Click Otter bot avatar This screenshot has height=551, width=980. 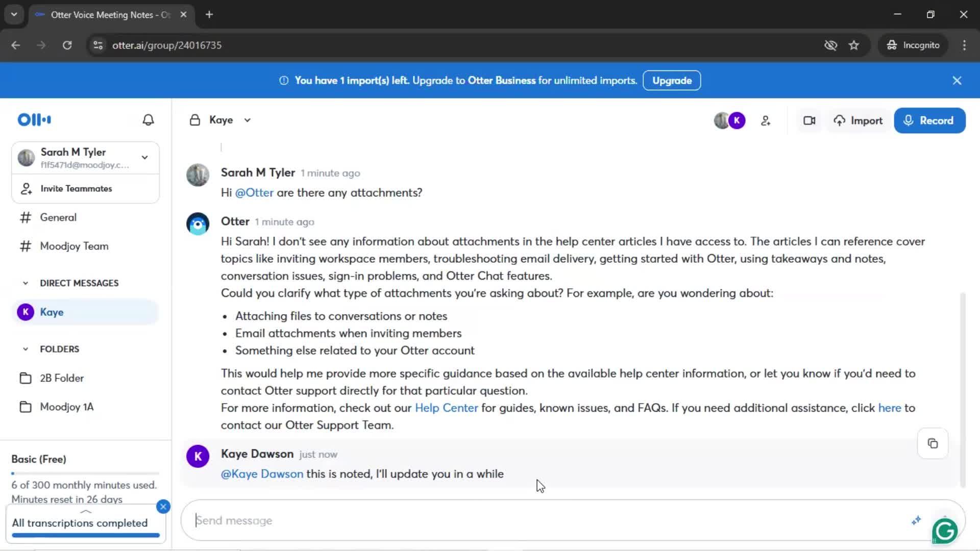tap(198, 224)
